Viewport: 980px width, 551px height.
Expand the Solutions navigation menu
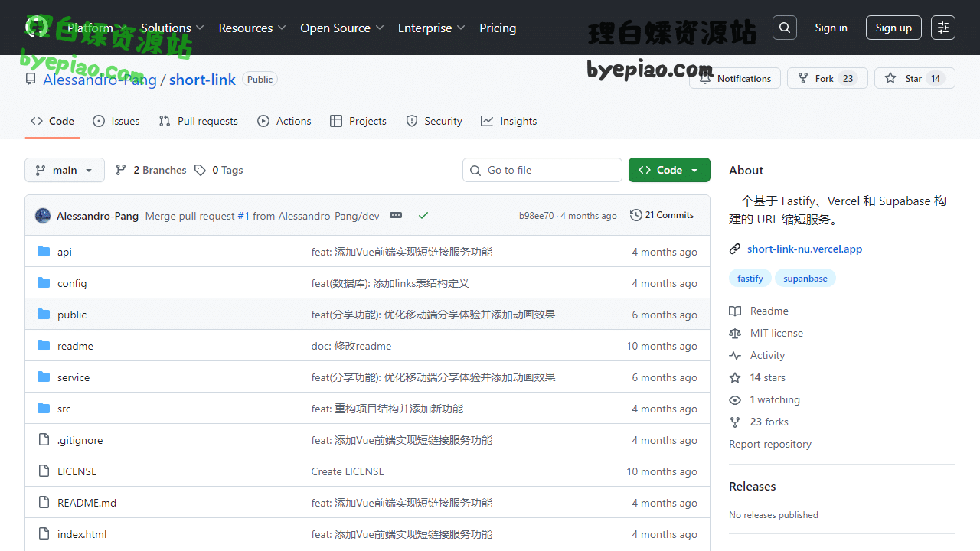point(172,28)
